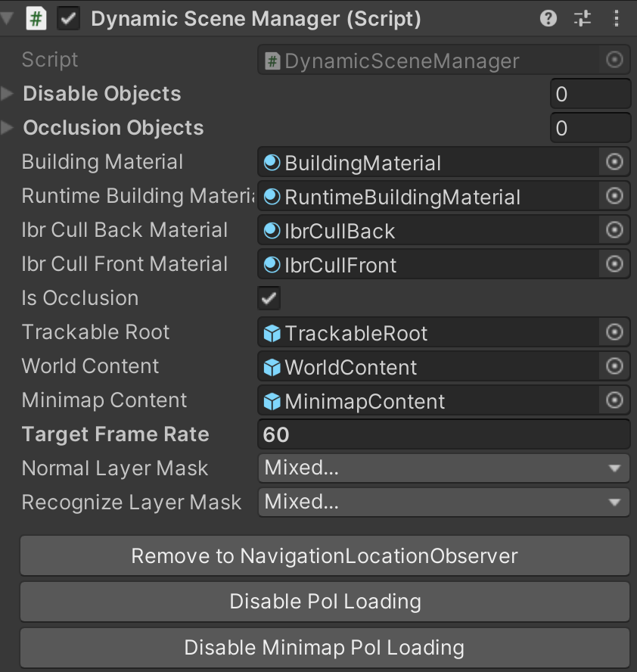Viewport: 637px width, 672px height.
Task: Click object picker for Trackable Root
Action: [614, 332]
